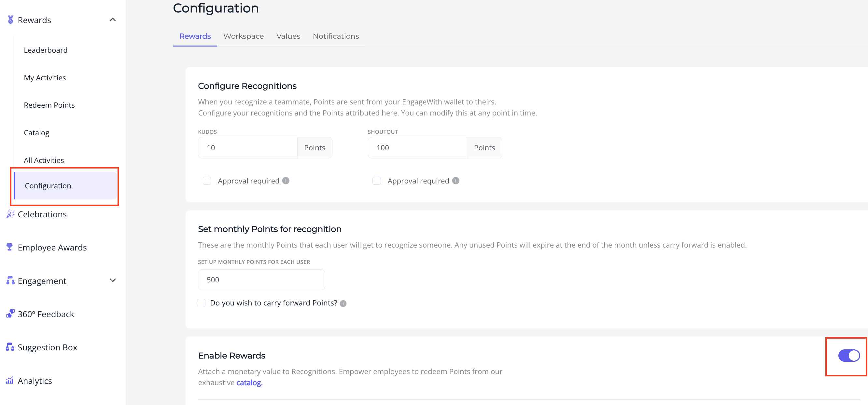Click the Rewards medal icon
This screenshot has width=868, height=405.
[x=10, y=20]
